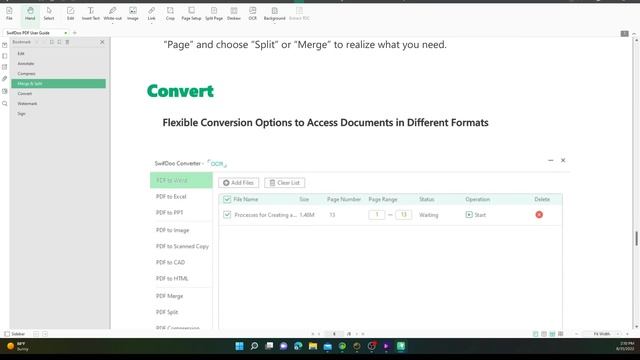
Task: Select the Link tool
Action: click(x=151, y=13)
